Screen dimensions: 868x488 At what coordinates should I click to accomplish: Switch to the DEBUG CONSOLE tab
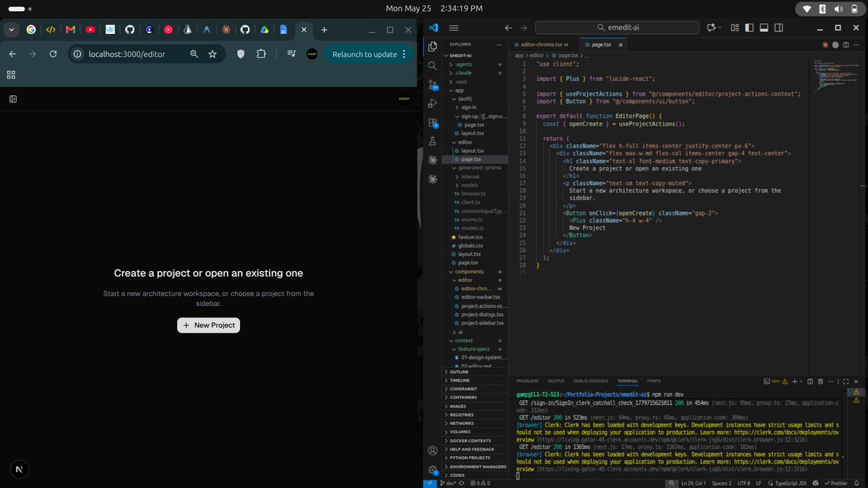coord(591,381)
